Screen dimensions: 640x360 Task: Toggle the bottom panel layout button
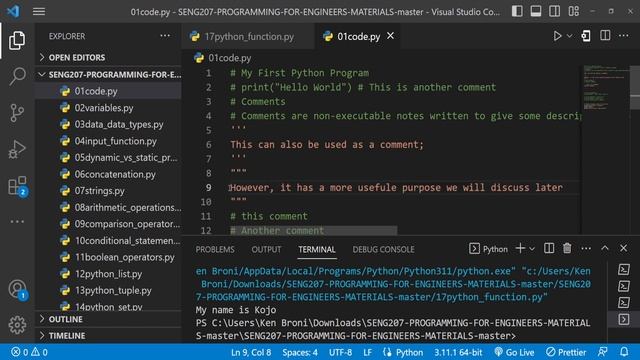click(536, 11)
